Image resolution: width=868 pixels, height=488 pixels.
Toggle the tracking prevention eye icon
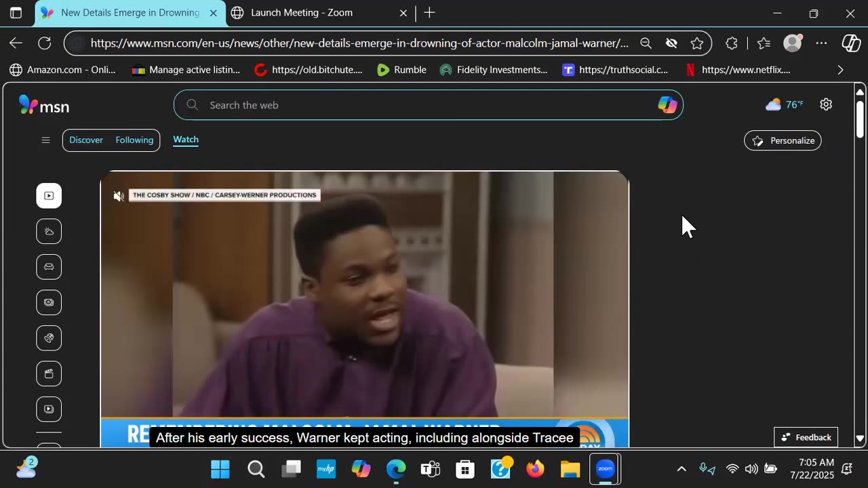tap(671, 43)
